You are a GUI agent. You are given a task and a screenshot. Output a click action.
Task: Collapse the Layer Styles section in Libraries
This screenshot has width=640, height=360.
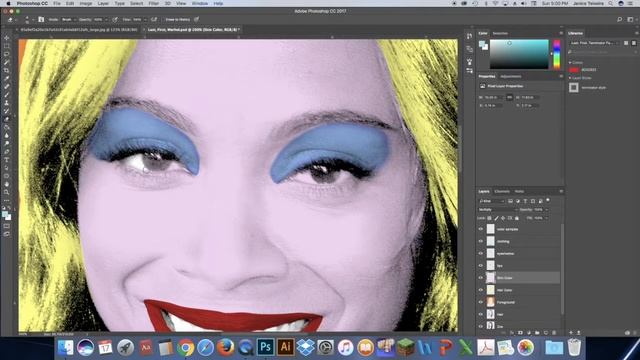(570, 78)
